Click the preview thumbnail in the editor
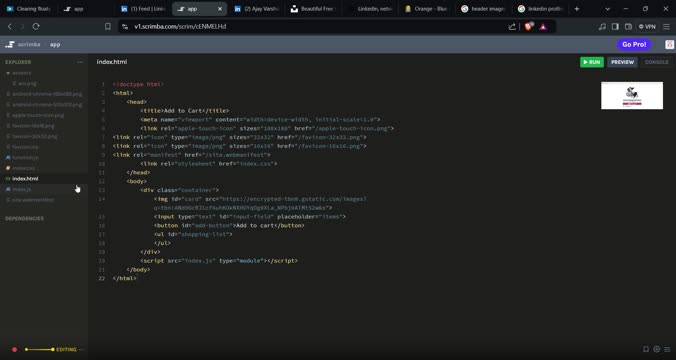Image resolution: width=676 pixels, height=360 pixels. pos(632,95)
